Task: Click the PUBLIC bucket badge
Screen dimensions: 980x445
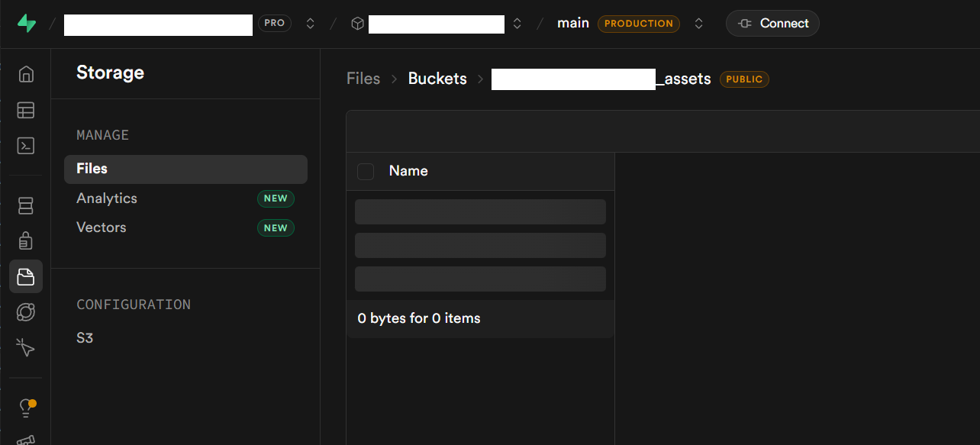Action: pyautogui.click(x=744, y=79)
